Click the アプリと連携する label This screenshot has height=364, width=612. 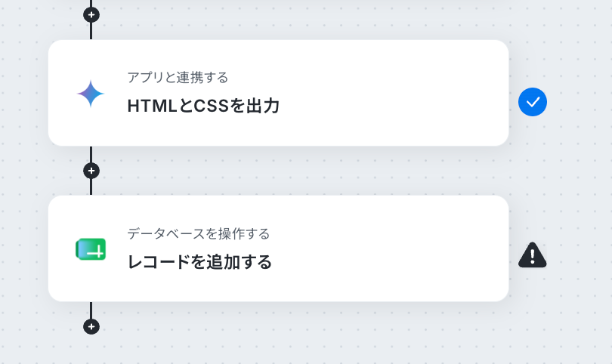(178, 77)
